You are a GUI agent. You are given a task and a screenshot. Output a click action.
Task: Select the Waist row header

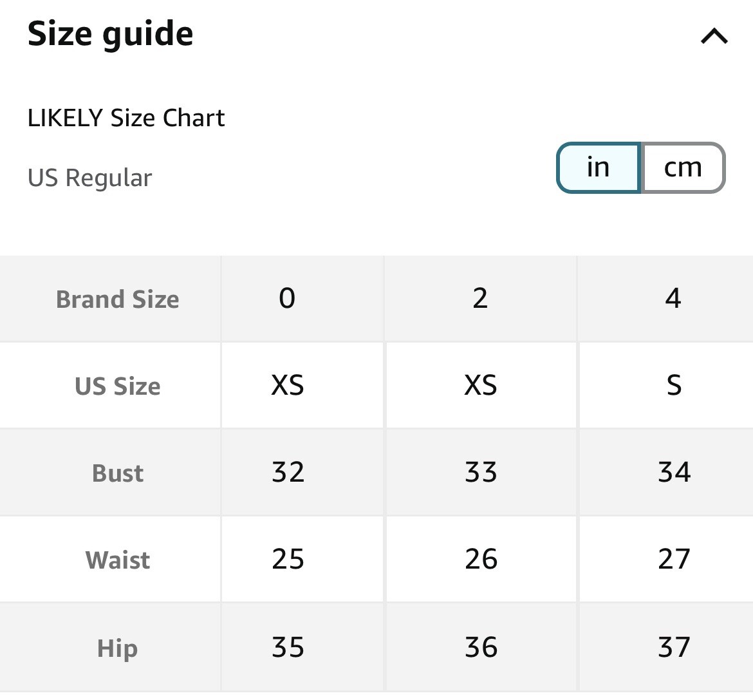pyautogui.click(x=118, y=560)
